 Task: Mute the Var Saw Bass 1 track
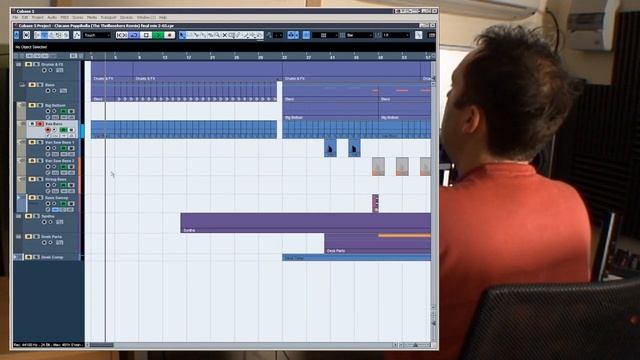(32, 142)
